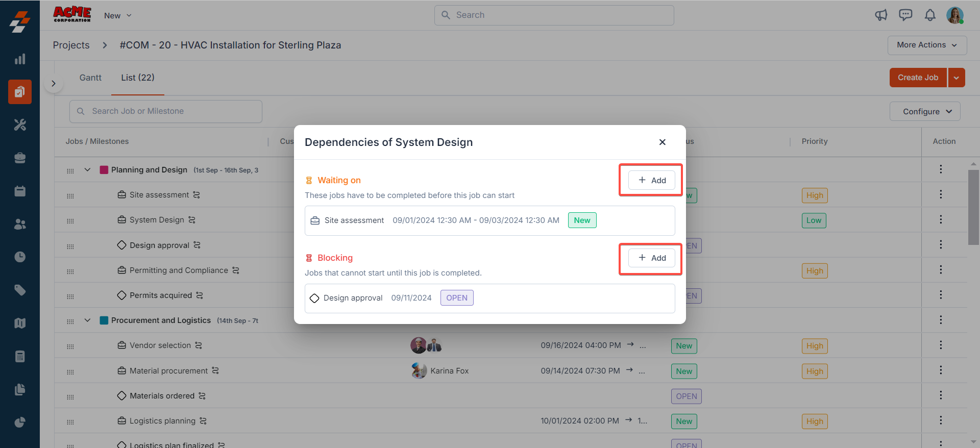Click the Planning and Design pink color swatch
The height and width of the screenshot is (448, 980).
[x=104, y=170]
